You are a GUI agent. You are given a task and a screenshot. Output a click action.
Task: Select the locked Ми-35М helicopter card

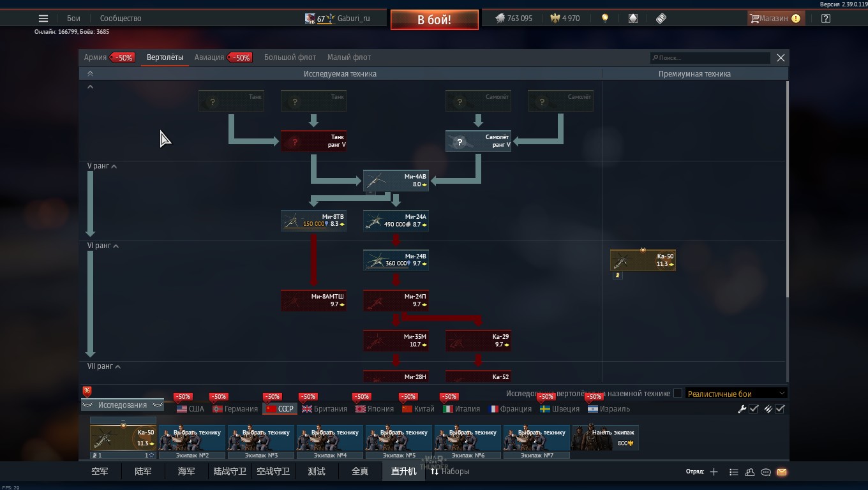[396, 341]
